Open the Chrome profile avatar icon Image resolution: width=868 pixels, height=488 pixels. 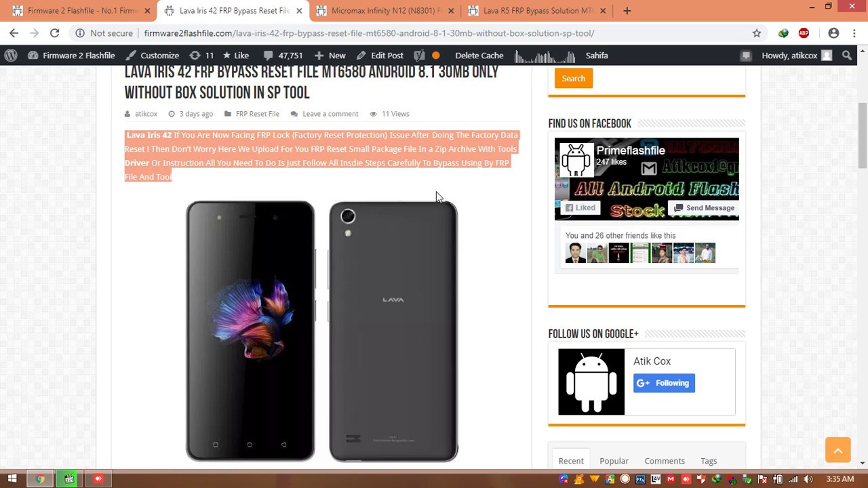[x=833, y=33]
